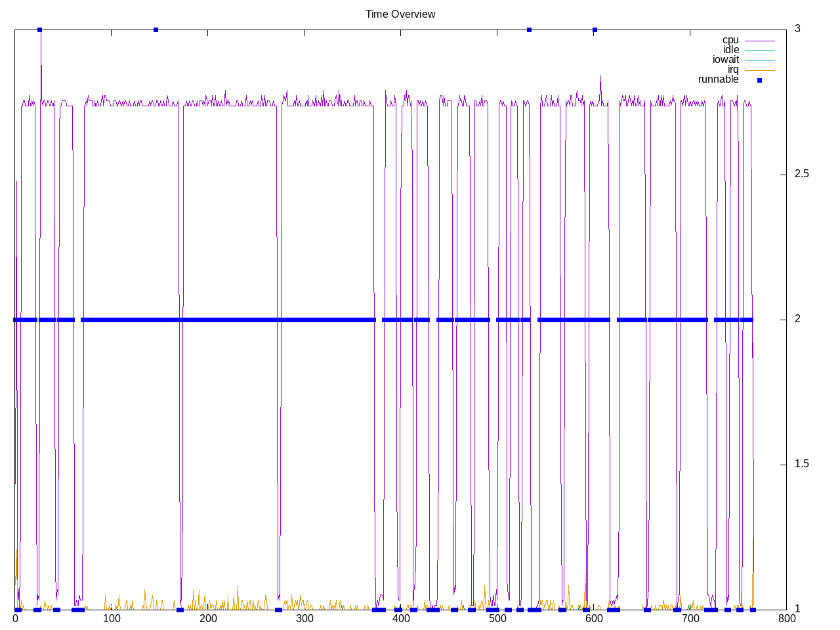Select the 'iowait' legend label
Screen dimensions: 840x630
pos(726,60)
